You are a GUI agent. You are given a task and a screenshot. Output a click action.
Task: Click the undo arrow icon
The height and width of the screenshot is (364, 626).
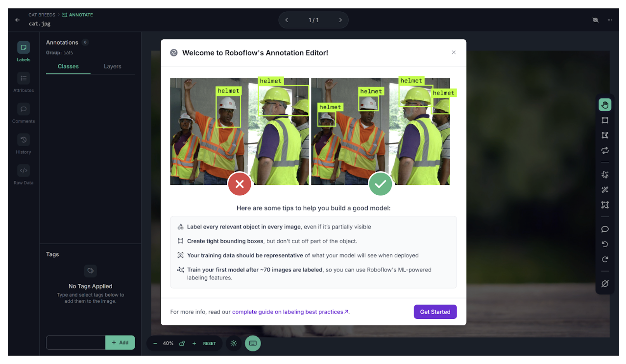click(605, 244)
